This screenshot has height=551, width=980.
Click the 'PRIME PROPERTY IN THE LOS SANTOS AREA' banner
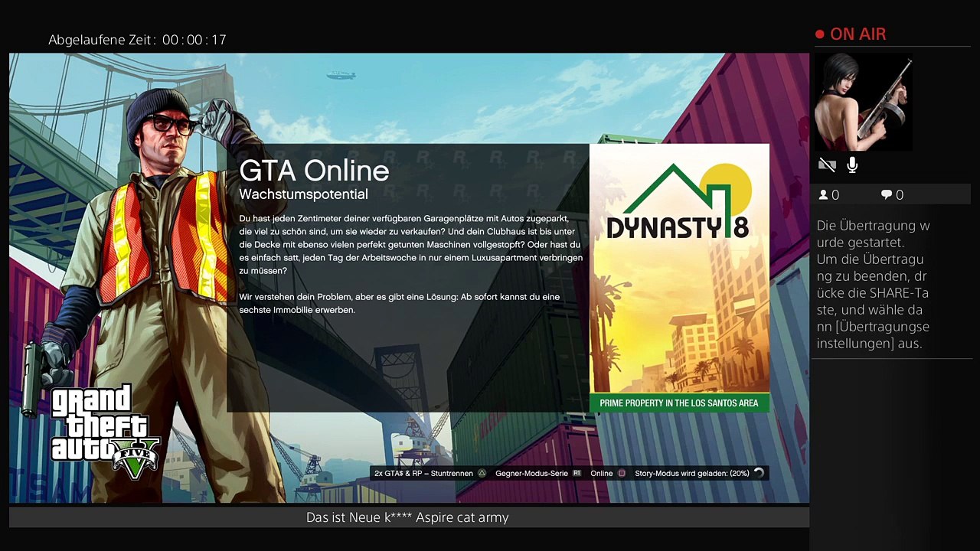(679, 403)
